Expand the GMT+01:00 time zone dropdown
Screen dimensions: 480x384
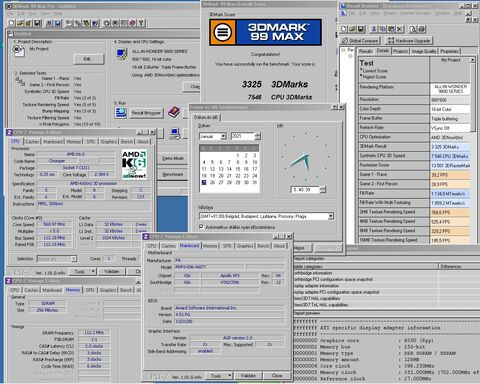330,216
